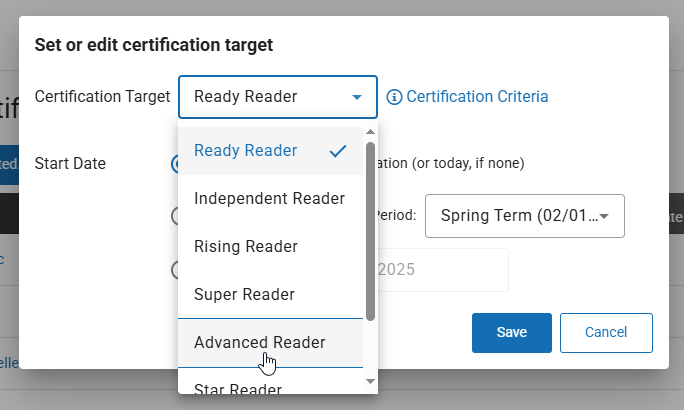Select Super Reader option

pos(270,295)
